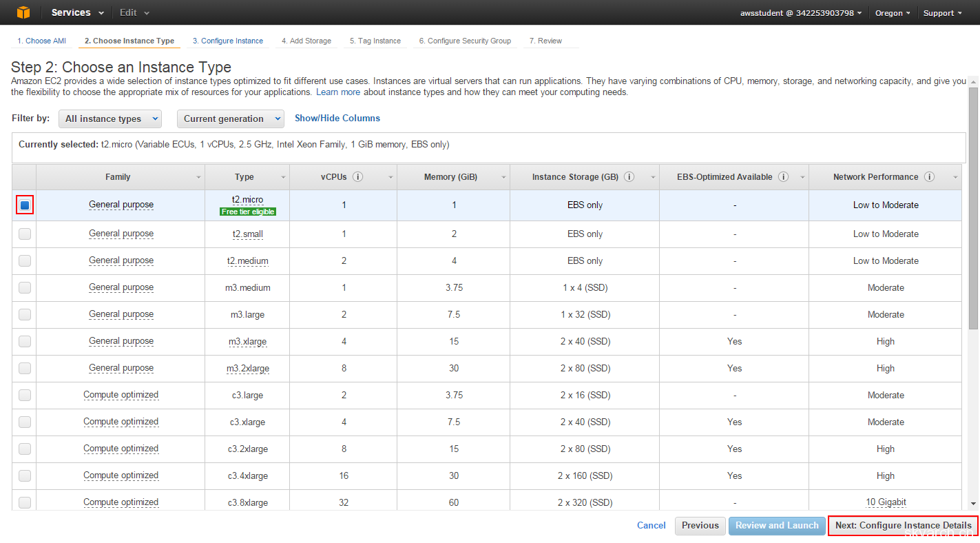
Task: Click the Show/Hide Columns link
Action: pos(337,118)
